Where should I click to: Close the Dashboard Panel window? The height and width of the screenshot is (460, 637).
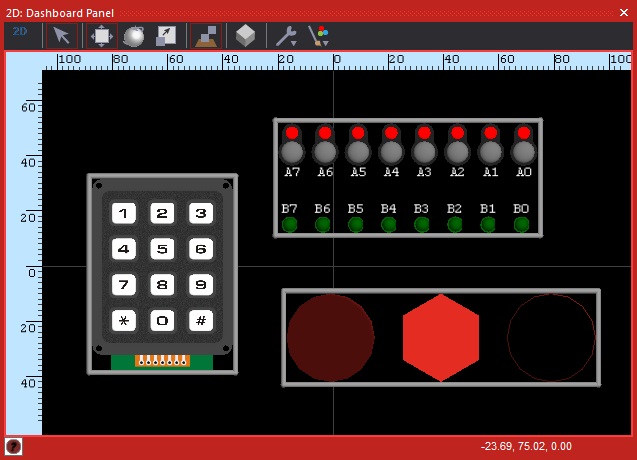(x=624, y=13)
